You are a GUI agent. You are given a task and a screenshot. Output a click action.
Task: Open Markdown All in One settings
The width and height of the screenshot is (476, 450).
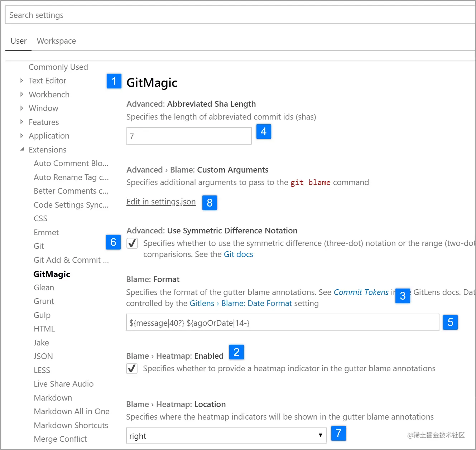(x=72, y=411)
